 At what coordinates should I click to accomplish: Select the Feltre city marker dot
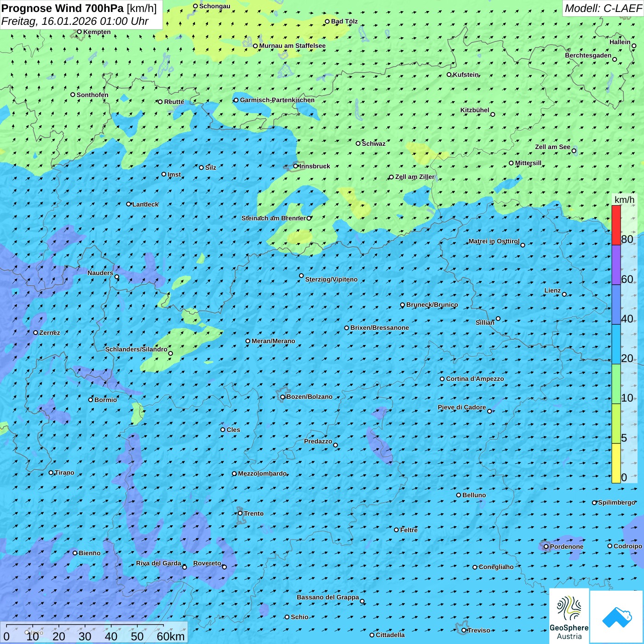(396, 530)
